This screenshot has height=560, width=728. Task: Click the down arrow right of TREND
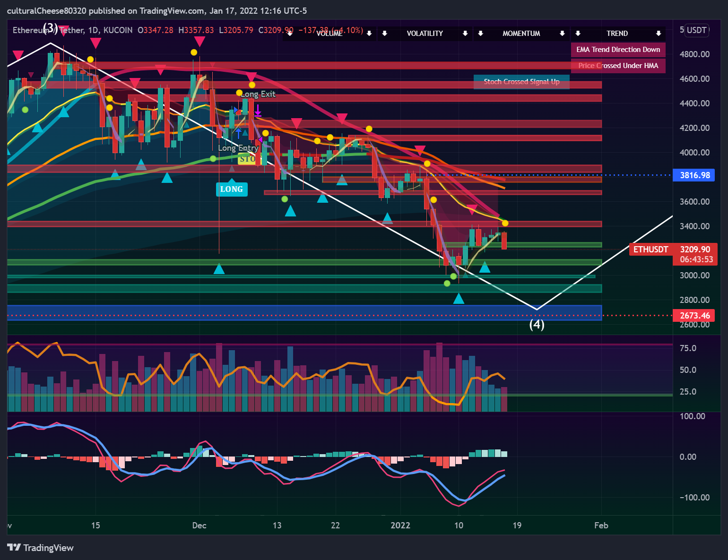point(659,34)
